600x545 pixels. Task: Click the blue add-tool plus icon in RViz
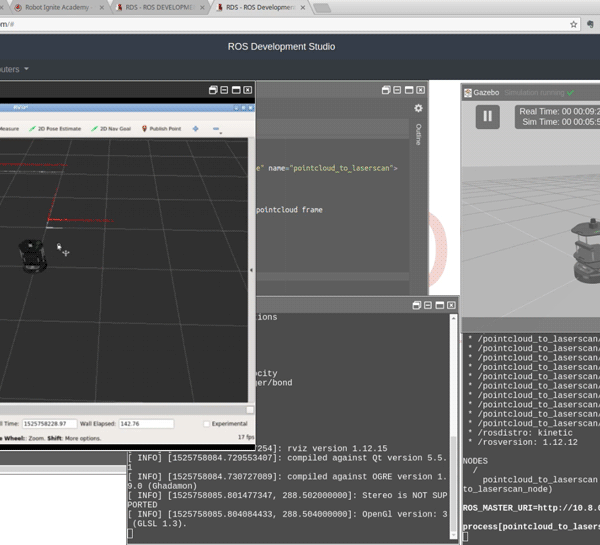pos(196,129)
